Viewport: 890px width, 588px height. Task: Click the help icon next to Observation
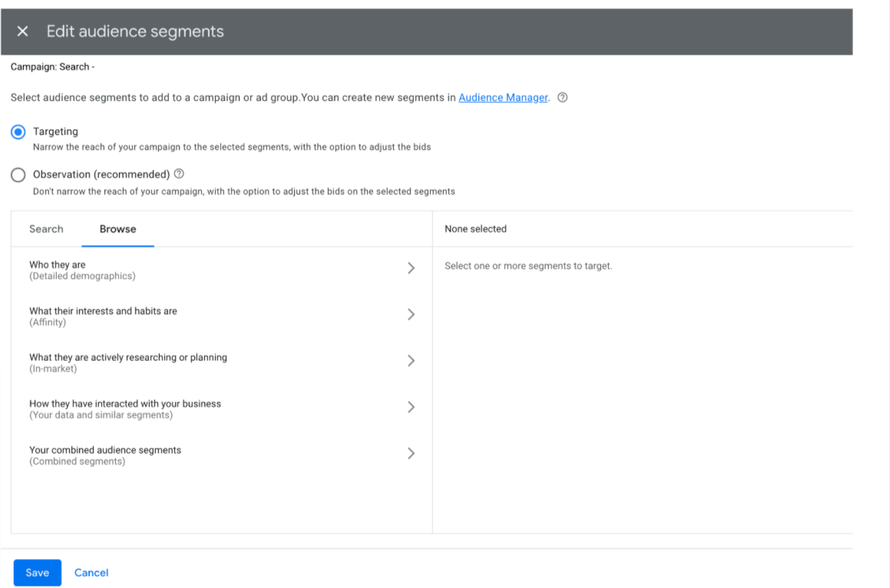[x=179, y=174]
